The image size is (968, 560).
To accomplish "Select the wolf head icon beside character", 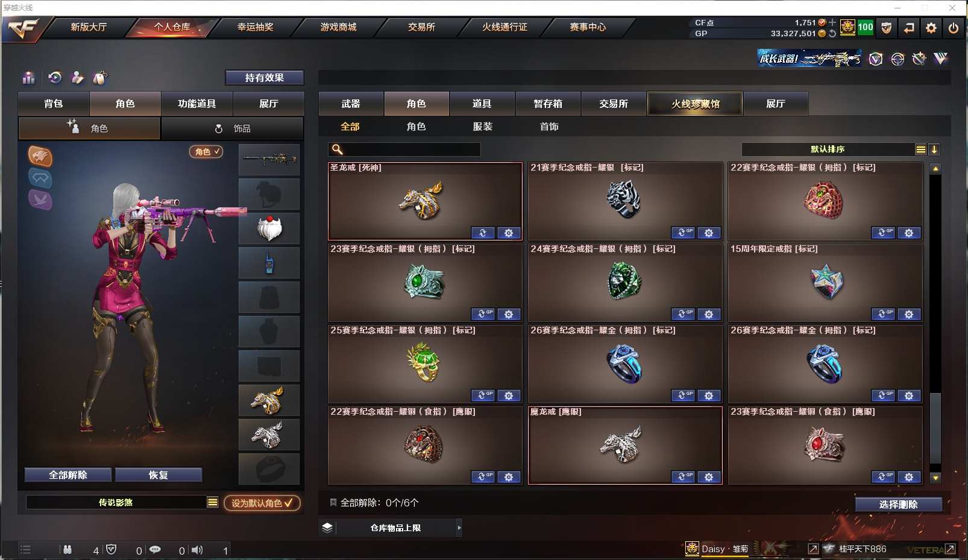I will click(x=40, y=157).
